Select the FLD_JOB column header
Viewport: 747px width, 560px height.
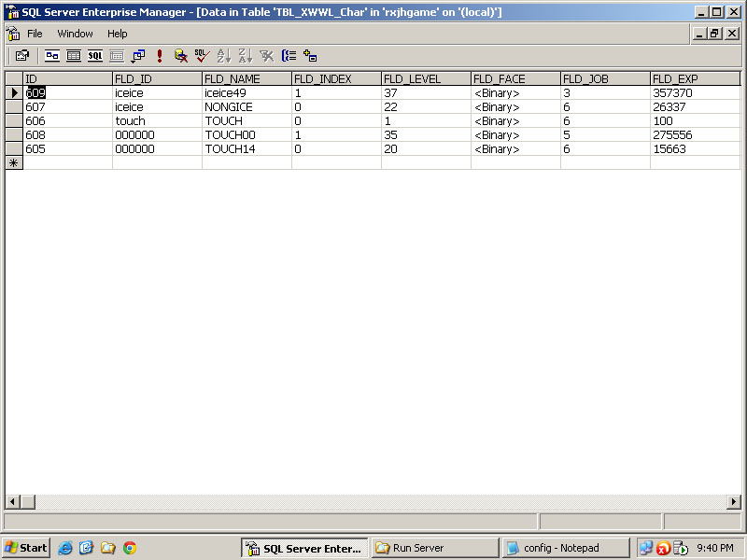[605, 78]
